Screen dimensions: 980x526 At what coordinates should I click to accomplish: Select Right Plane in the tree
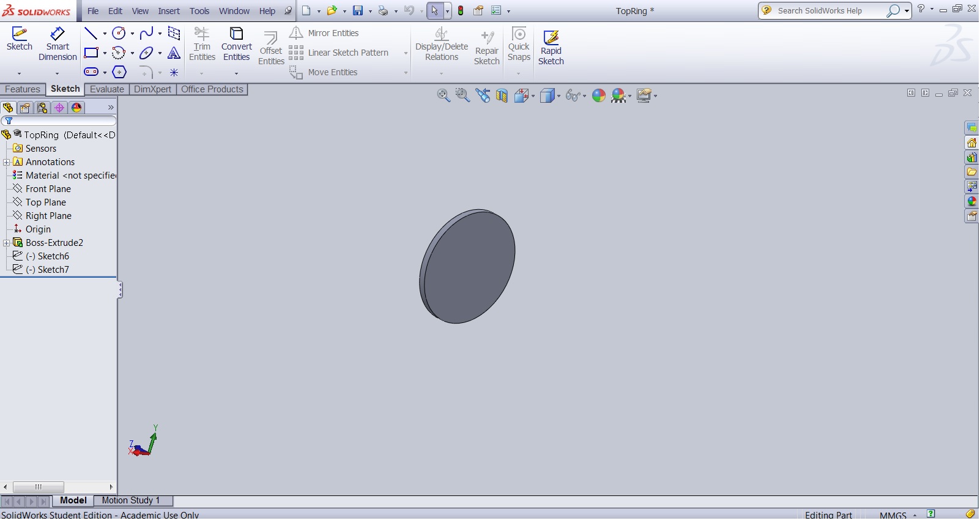tap(48, 216)
